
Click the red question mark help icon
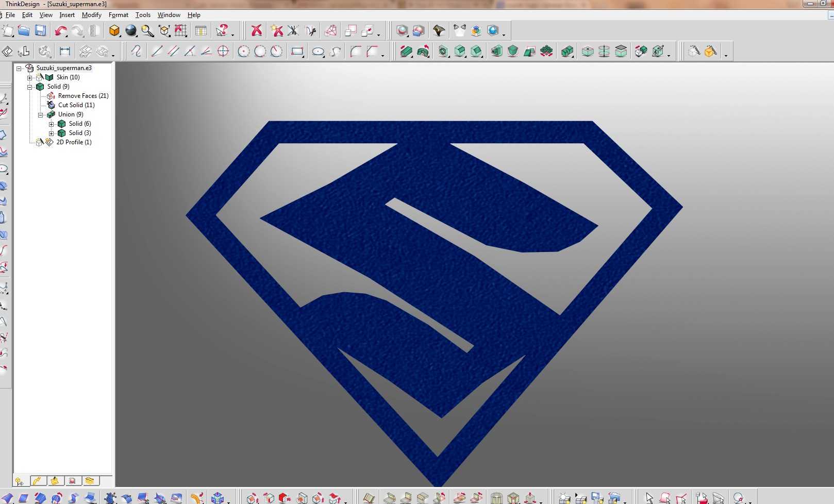[x=222, y=31]
